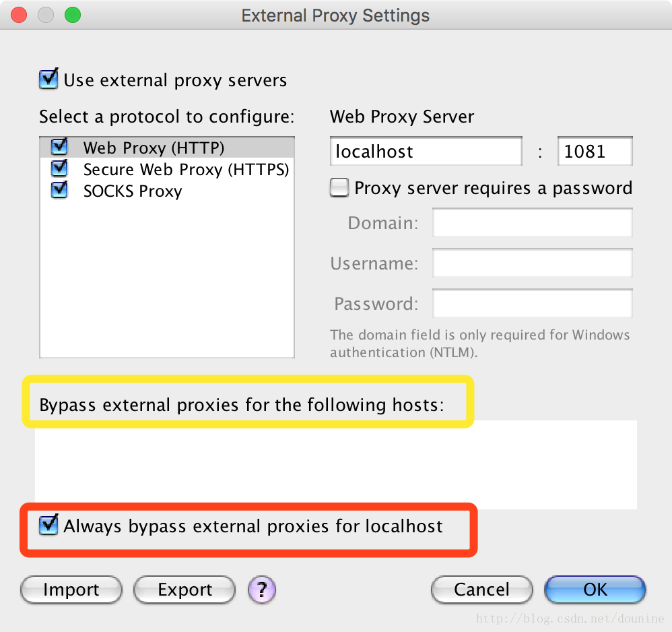Image resolution: width=672 pixels, height=632 pixels.
Task: Focus the Domain input field
Action: pos(533,222)
